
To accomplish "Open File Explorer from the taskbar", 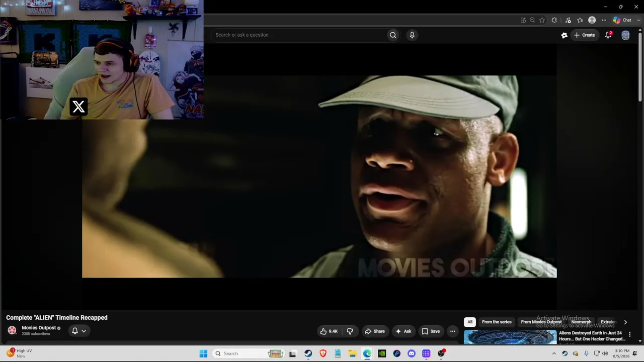I will (353, 353).
